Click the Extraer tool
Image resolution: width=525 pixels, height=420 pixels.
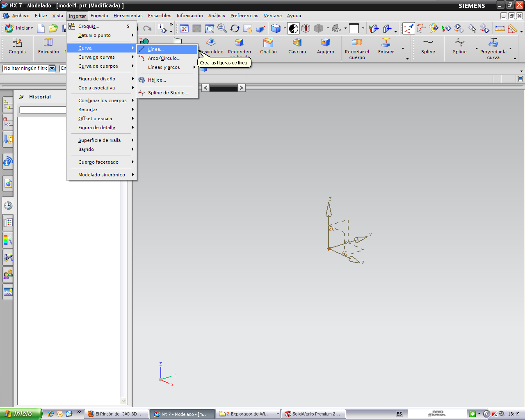click(386, 46)
